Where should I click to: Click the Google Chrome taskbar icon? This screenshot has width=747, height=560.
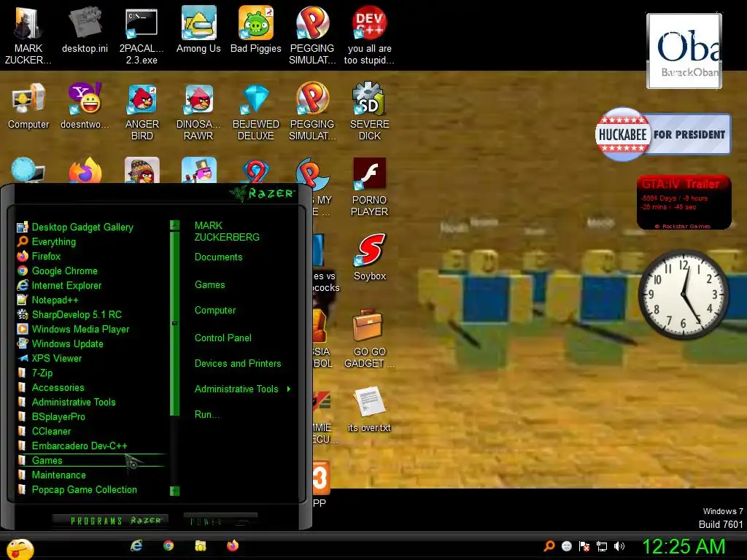click(169, 545)
